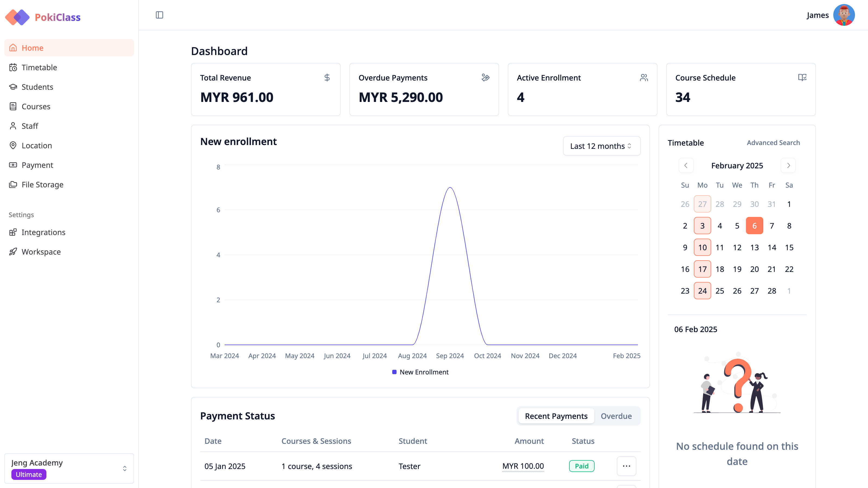This screenshot has height=488, width=868.
Task: Click the previous month arrow on calendar
Action: click(x=685, y=166)
